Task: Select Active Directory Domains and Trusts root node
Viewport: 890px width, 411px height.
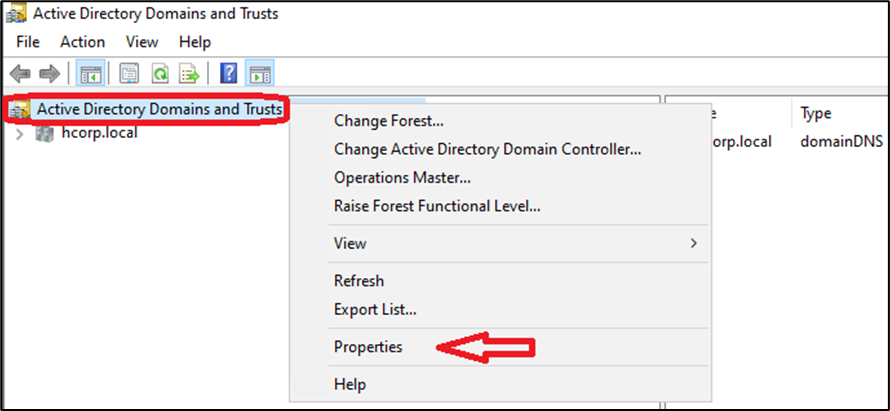Action: [x=159, y=109]
